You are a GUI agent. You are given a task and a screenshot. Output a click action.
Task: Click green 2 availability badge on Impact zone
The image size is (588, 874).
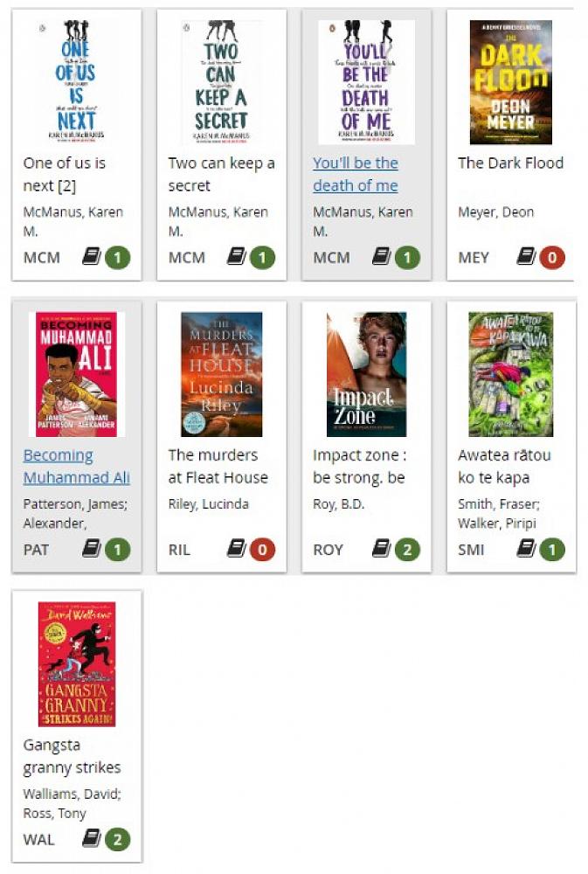[x=407, y=550]
